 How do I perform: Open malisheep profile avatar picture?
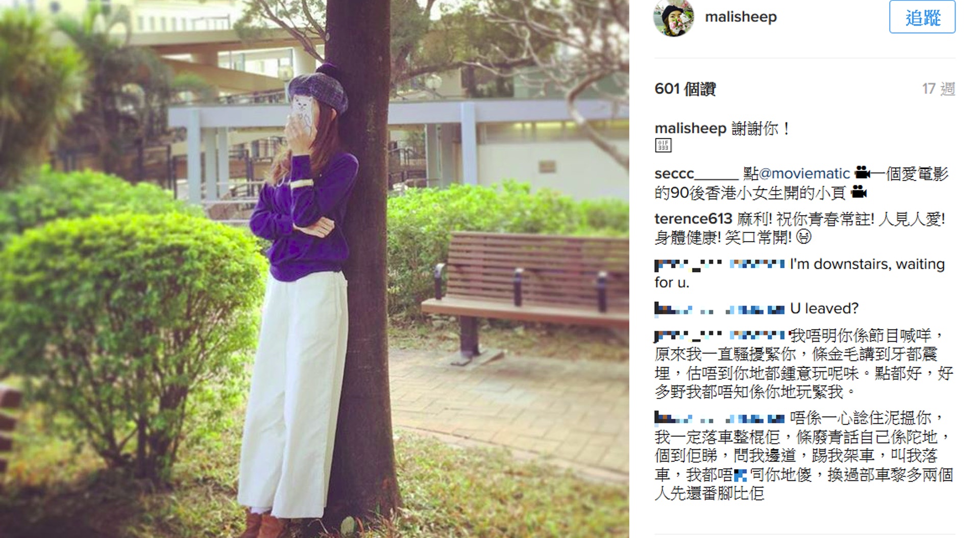tap(674, 17)
